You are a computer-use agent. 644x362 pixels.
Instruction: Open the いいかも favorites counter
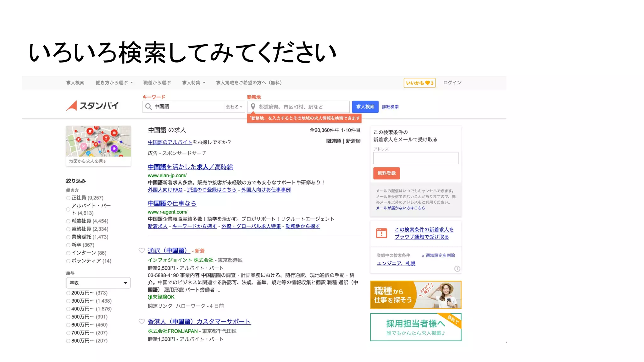click(x=419, y=83)
